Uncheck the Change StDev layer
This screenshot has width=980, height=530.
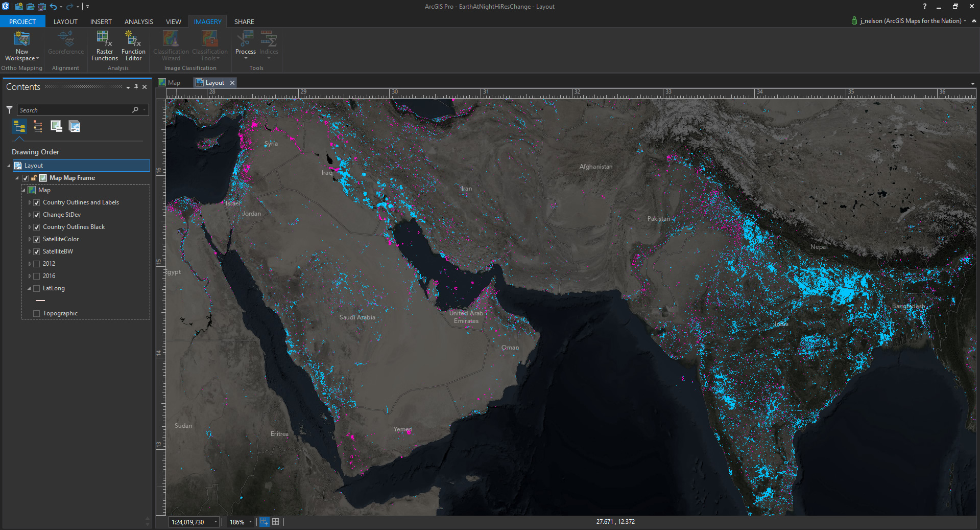pyautogui.click(x=37, y=215)
